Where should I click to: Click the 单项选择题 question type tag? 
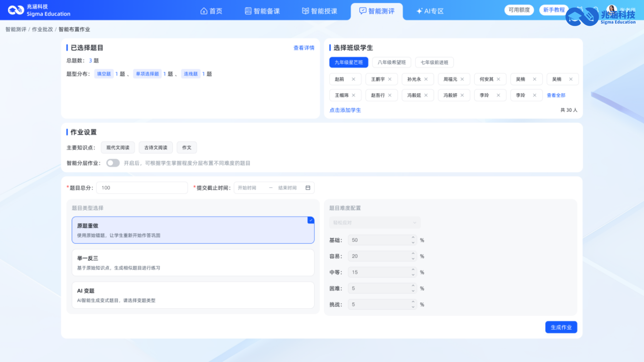(x=147, y=74)
